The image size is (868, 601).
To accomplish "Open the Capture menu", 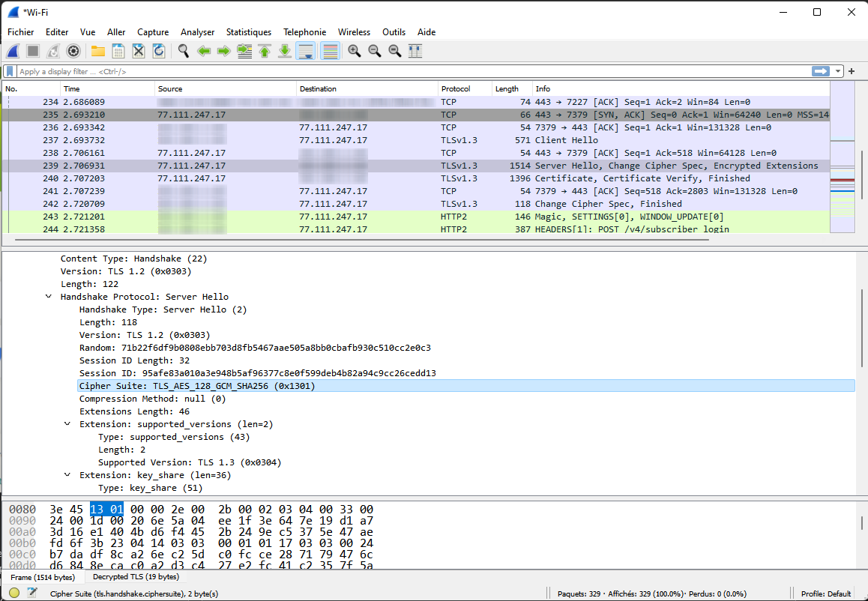I will (153, 32).
